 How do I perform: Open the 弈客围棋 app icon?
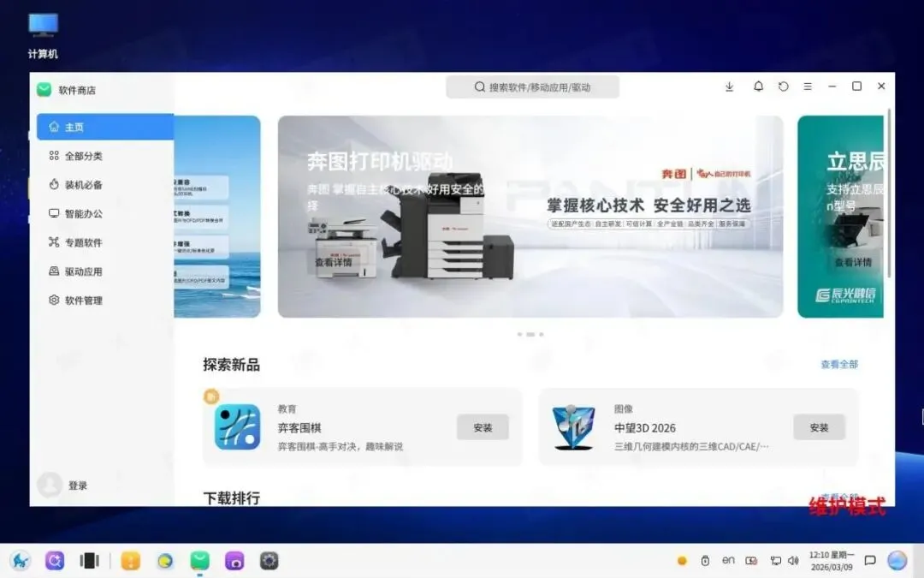point(238,427)
